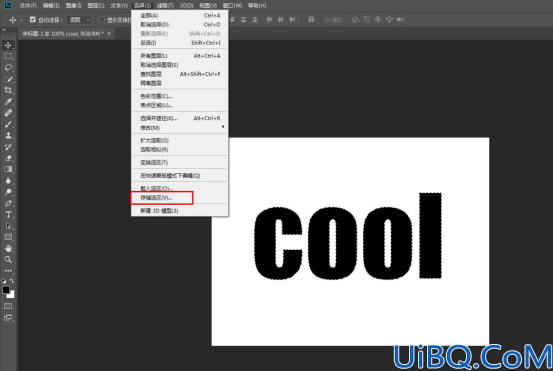Select the Rectangular Marquee tool

pyautogui.click(x=8, y=56)
